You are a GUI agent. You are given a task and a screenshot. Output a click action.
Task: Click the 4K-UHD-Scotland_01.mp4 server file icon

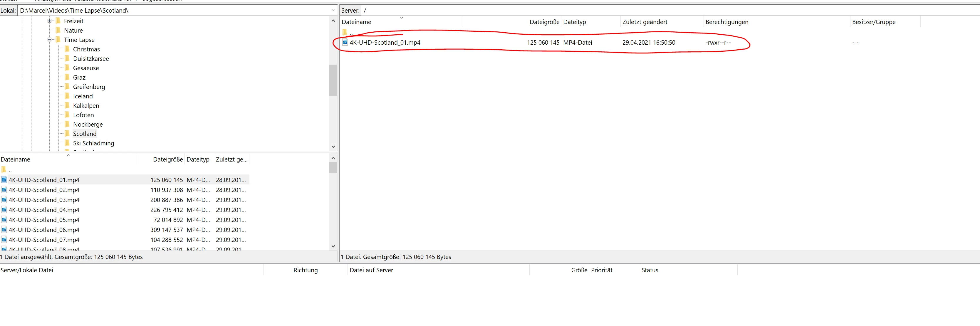pyautogui.click(x=345, y=43)
